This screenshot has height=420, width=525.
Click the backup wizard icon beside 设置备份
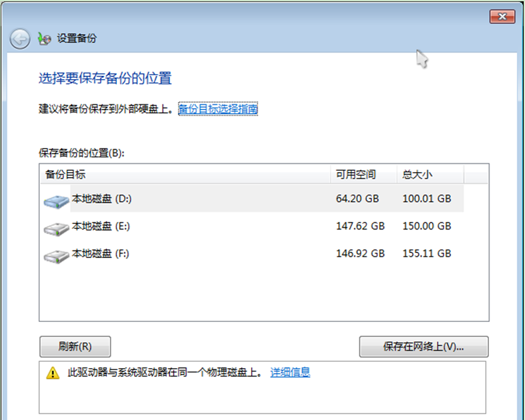pos(44,39)
